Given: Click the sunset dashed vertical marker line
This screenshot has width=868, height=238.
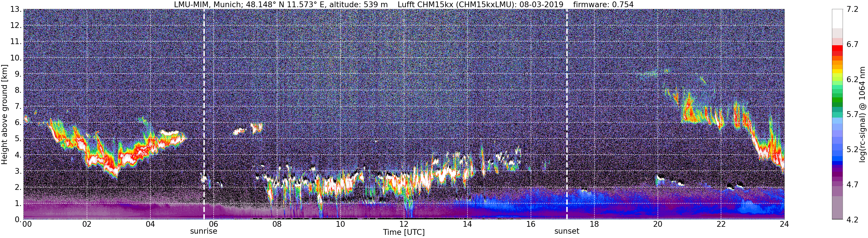Looking at the screenshot, I should click(x=567, y=114).
